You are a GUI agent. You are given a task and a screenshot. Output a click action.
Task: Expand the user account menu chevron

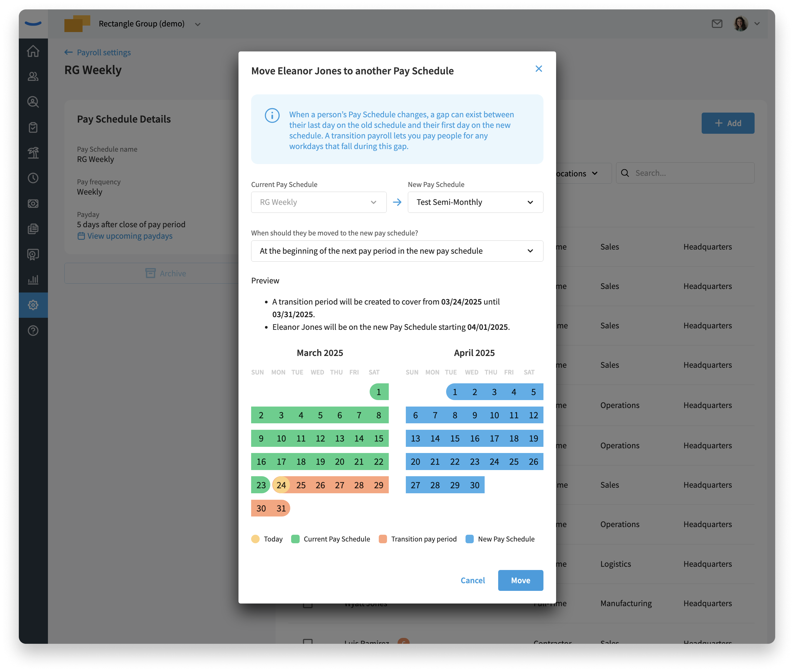(x=757, y=24)
